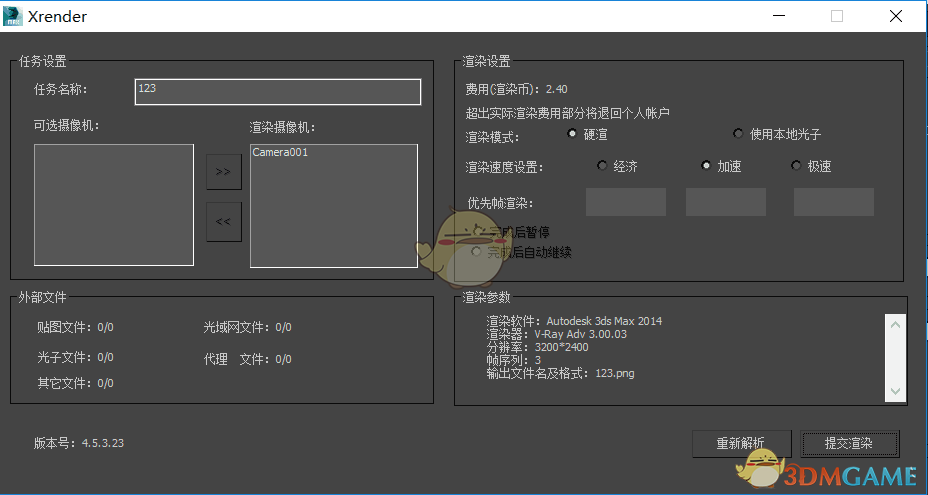Click the empty 可选摄像机 list box
Viewport: 928px width, 495px height.
[x=114, y=205]
